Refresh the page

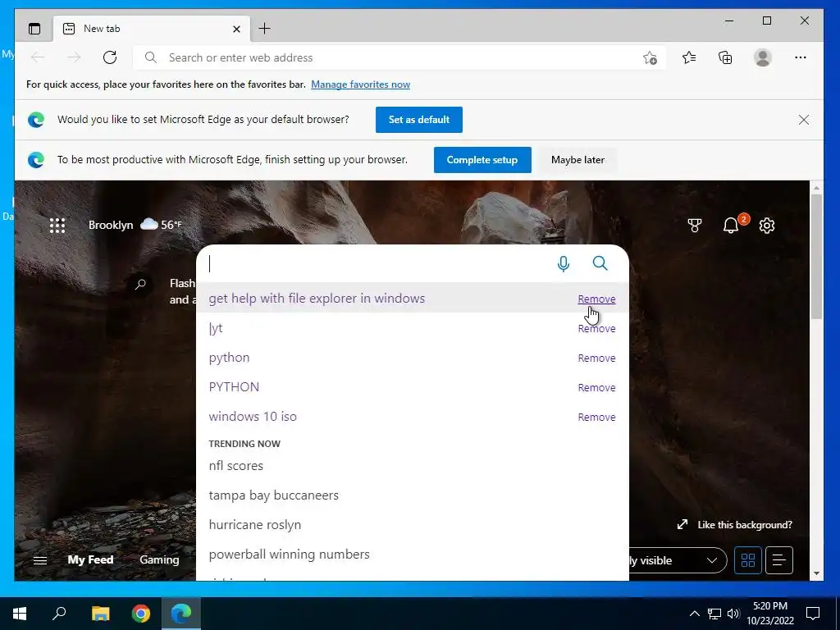point(110,57)
